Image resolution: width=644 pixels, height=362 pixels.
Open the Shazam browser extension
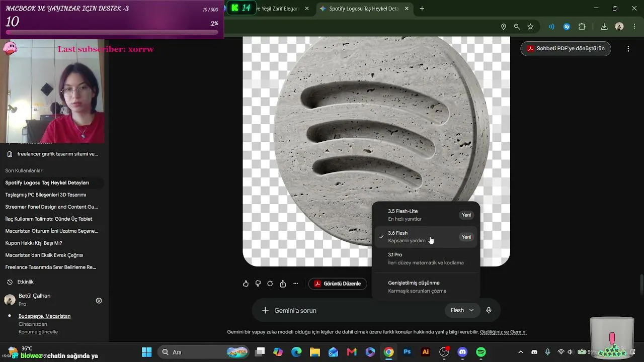point(567,27)
